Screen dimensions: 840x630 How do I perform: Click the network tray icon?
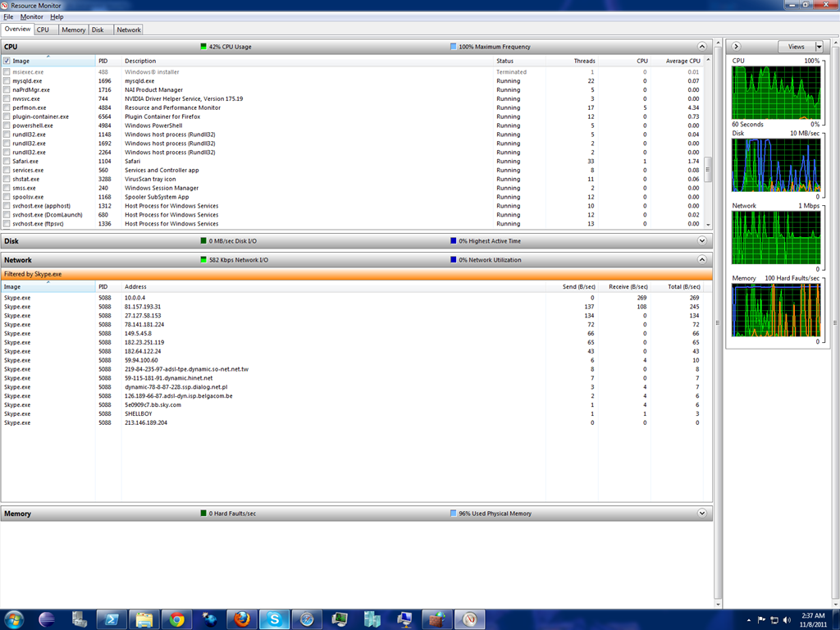(774, 620)
